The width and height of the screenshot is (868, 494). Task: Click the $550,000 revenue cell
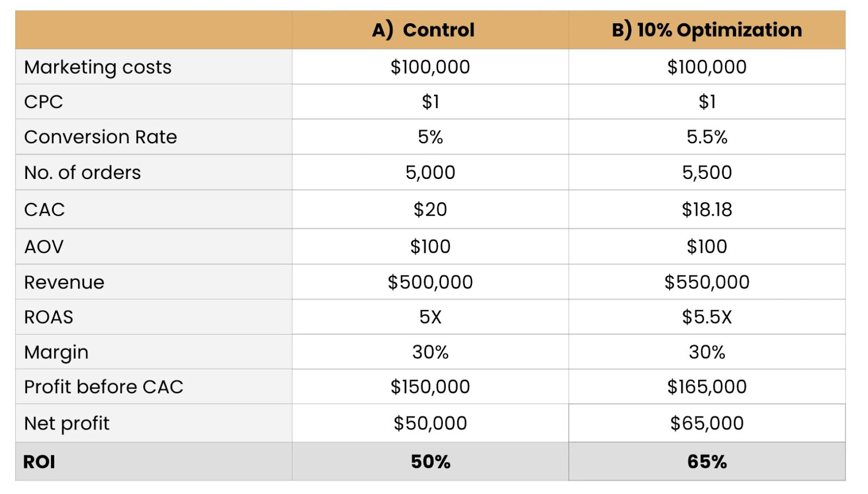pyautogui.click(x=706, y=282)
